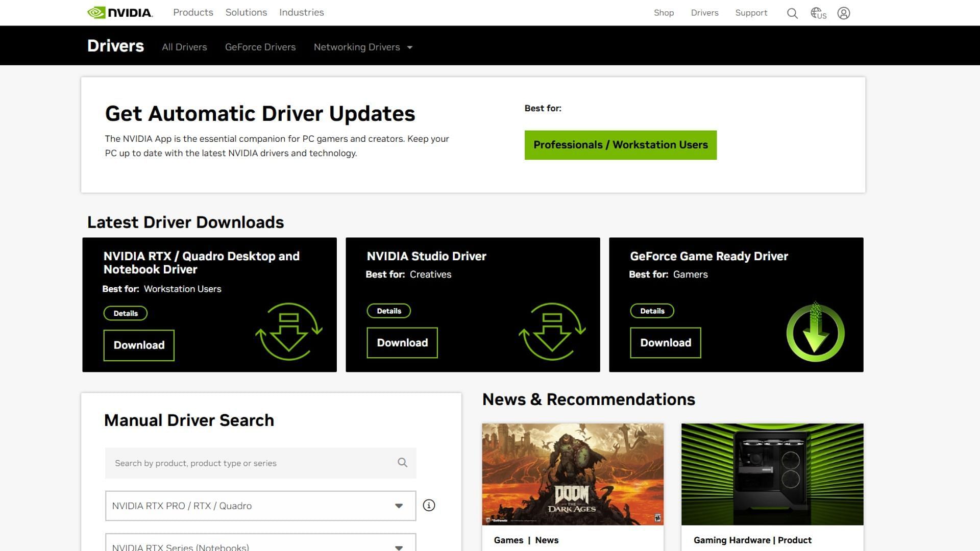The width and height of the screenshot is (980, 551).
Task: Open the Support link
Action: tap(751, 13)
